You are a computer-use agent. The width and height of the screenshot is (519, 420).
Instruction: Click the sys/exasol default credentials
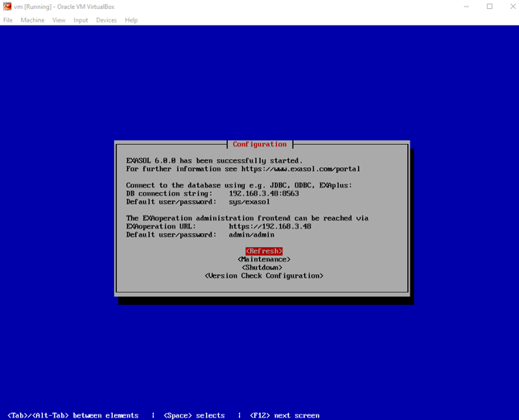(x=249, y=202)
